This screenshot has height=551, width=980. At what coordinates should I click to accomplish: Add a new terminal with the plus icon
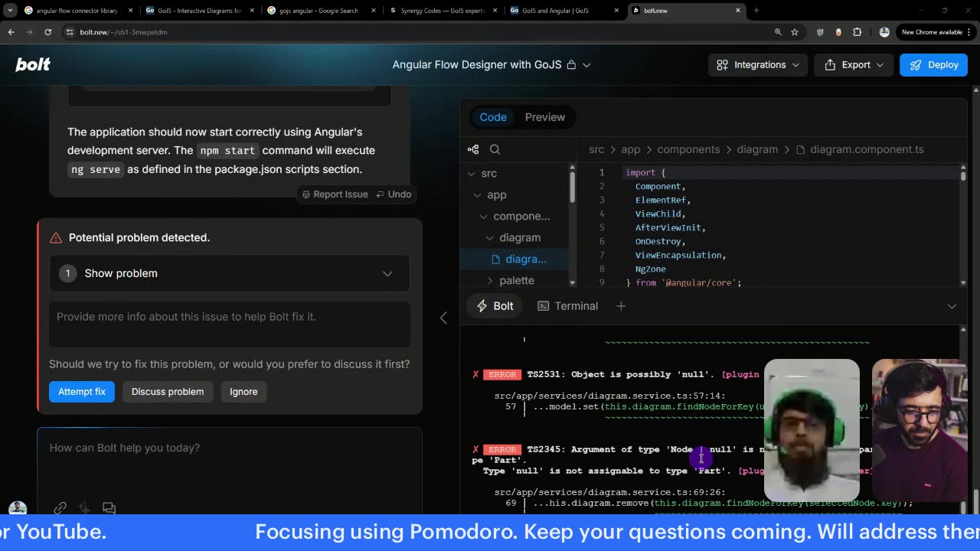(x=621, y=306)
